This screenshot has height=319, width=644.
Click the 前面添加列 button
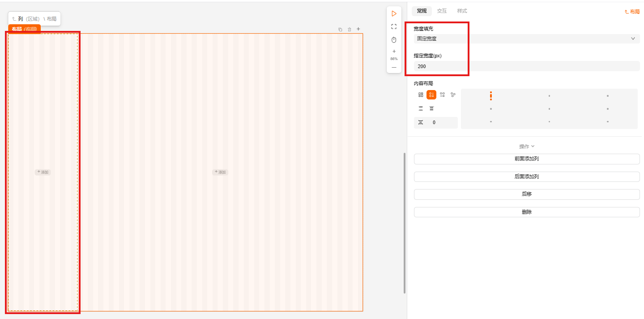[x=526, y=159]
